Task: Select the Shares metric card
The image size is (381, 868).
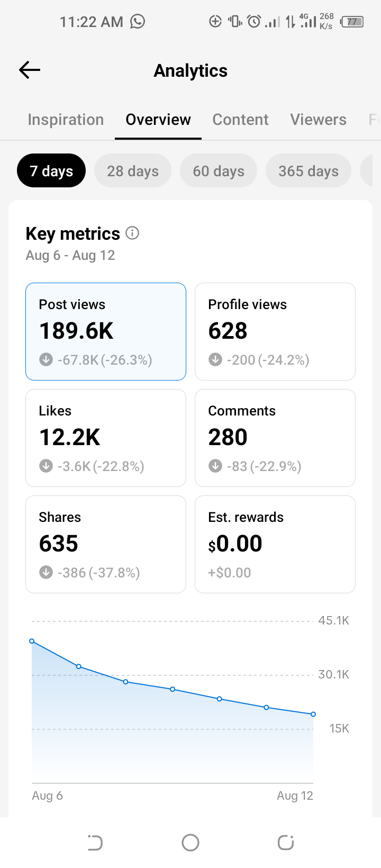Action: click(x=106, y=544)
